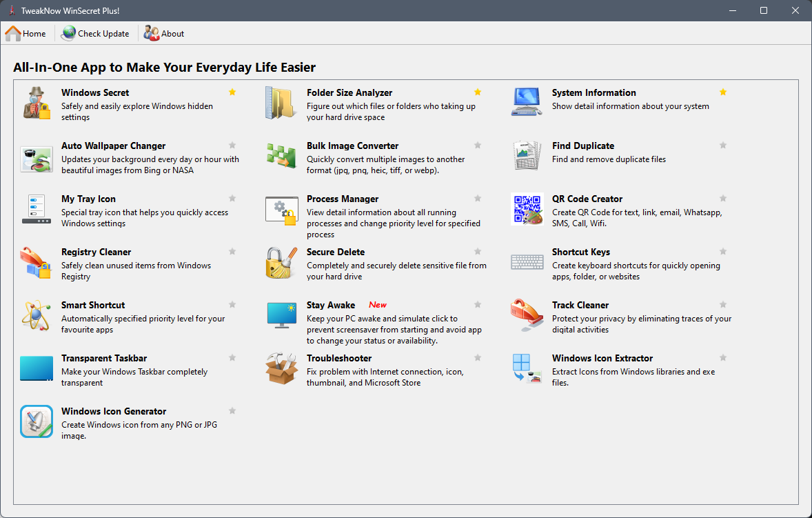Unfavorite Windows Secret using its gold star

(x=232, y=92)
